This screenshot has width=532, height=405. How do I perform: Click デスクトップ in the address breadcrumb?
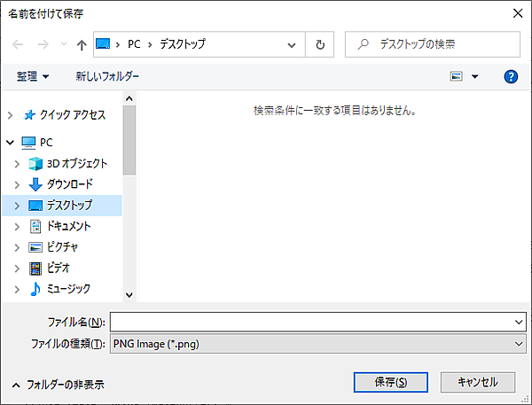(x=183, y=44)
